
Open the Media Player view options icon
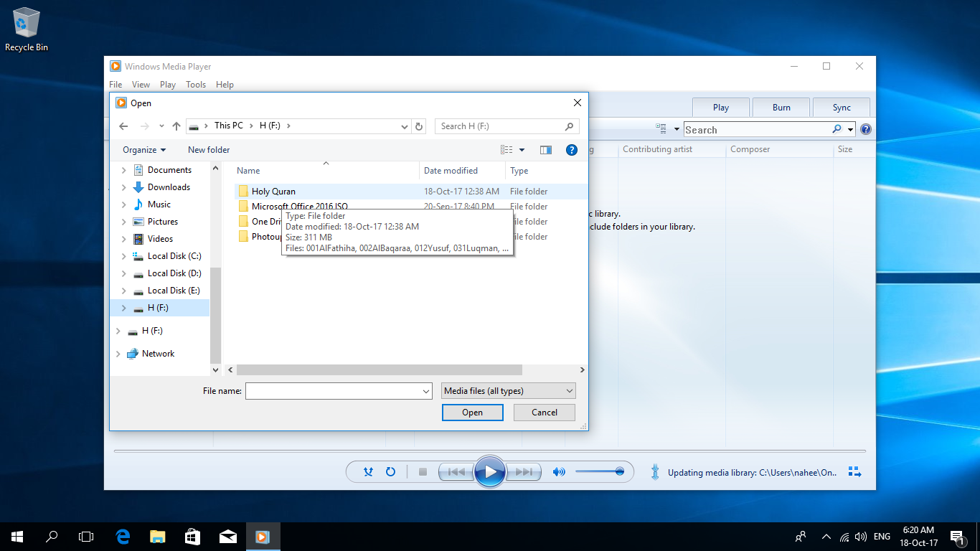coord(661,130)
